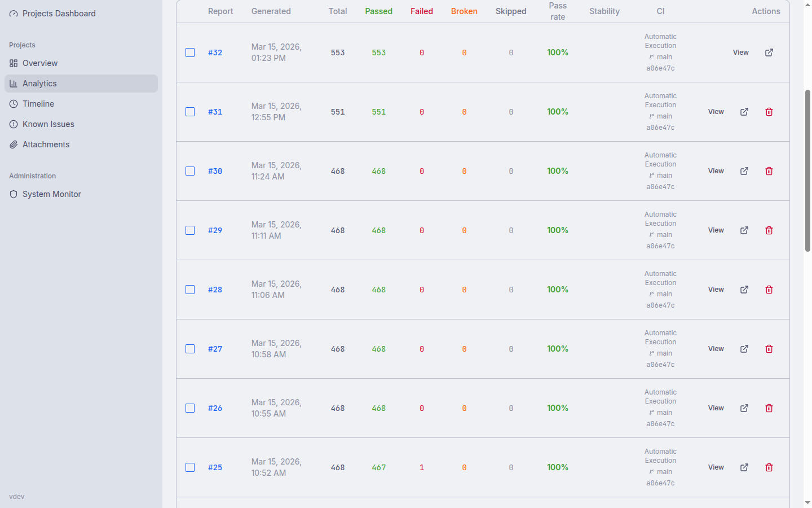The width and height of the screenshot is (812, 508).
Task: Click the scrollbar down arrow
Action: click(x=807, y=502)
